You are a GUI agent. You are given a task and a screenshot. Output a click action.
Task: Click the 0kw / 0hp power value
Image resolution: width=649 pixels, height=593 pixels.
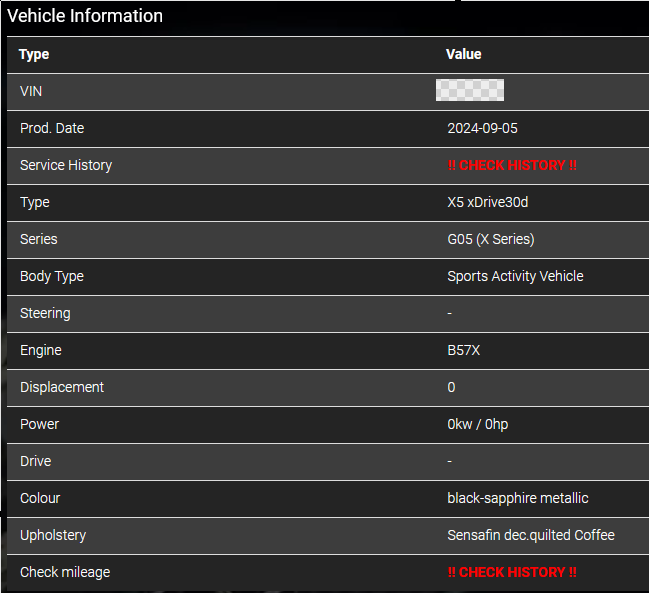[478, 424]
